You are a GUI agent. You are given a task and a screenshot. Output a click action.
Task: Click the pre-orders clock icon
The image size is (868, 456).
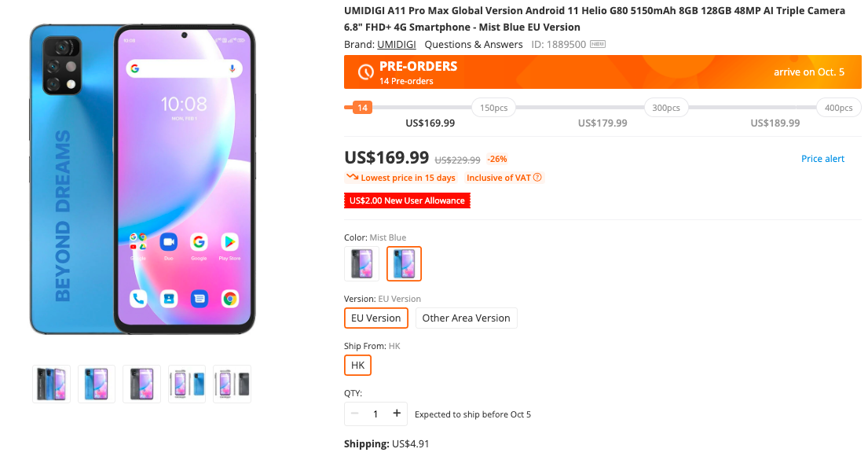(x=365, y=72)
